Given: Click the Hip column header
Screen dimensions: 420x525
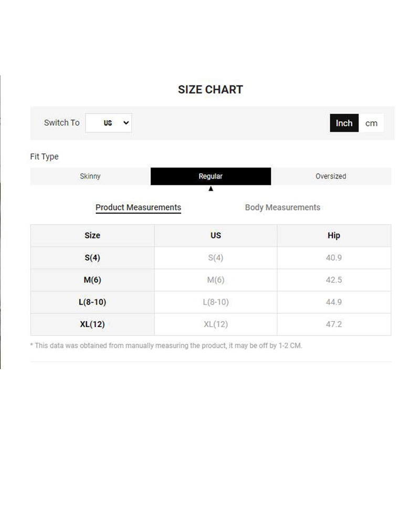Looking at the screenshot, I should tap(334, 236).
